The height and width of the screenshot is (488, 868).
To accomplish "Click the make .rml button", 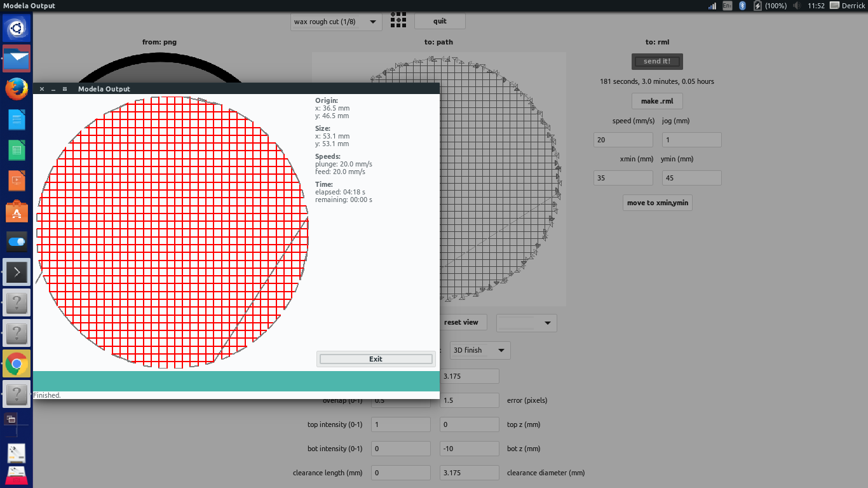I will click(657, 101).
